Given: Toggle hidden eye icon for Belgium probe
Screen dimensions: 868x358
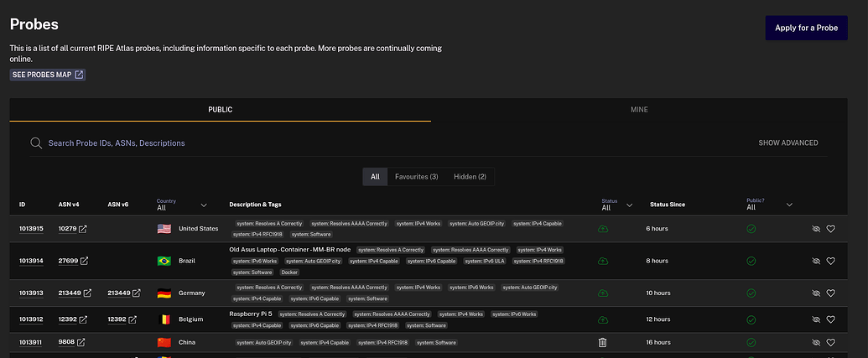Looking at the screenshot, I should click(x=816, y=319).
